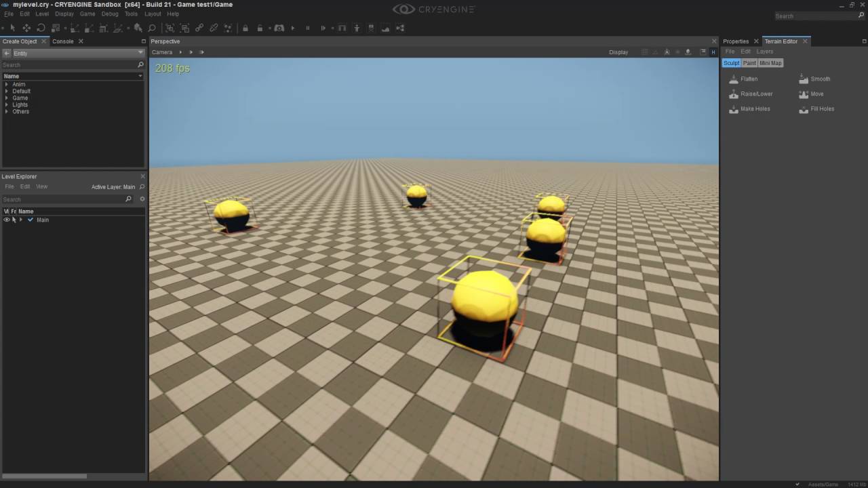The width and height of the screenshot is (868, 488).
Task: Toggle visibility eye of Main layer
Action: [x=7, y=220]
